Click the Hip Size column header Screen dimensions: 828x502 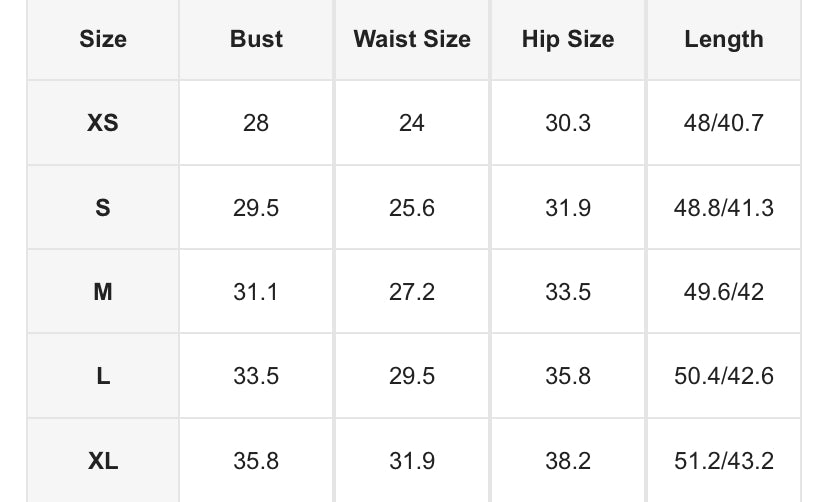point(568,40)
